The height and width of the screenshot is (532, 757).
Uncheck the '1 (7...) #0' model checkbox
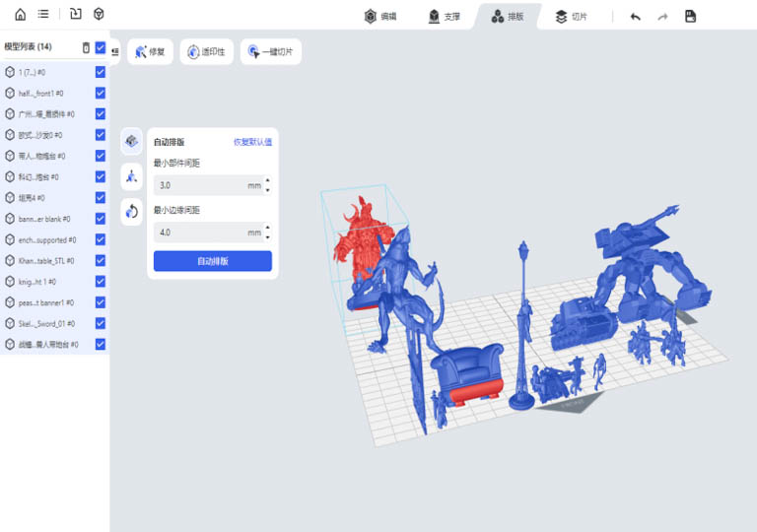click(x=101, y=72)
